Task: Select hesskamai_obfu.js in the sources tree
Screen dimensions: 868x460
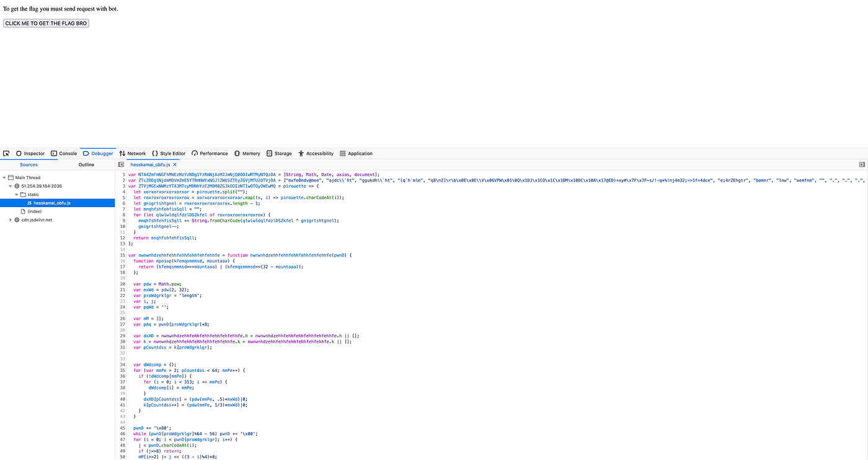Action: tap(58, 203)
